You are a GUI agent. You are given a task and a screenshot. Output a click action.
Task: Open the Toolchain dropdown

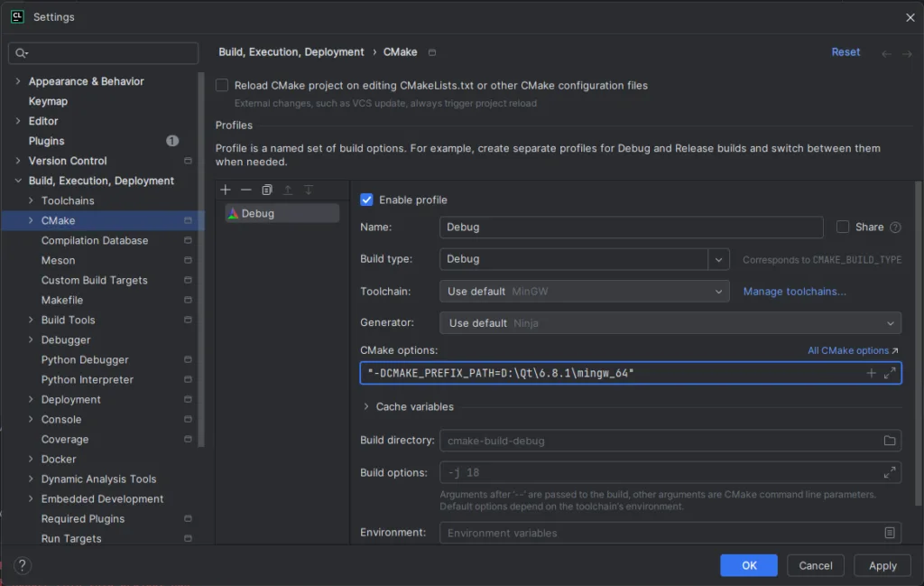584,292
